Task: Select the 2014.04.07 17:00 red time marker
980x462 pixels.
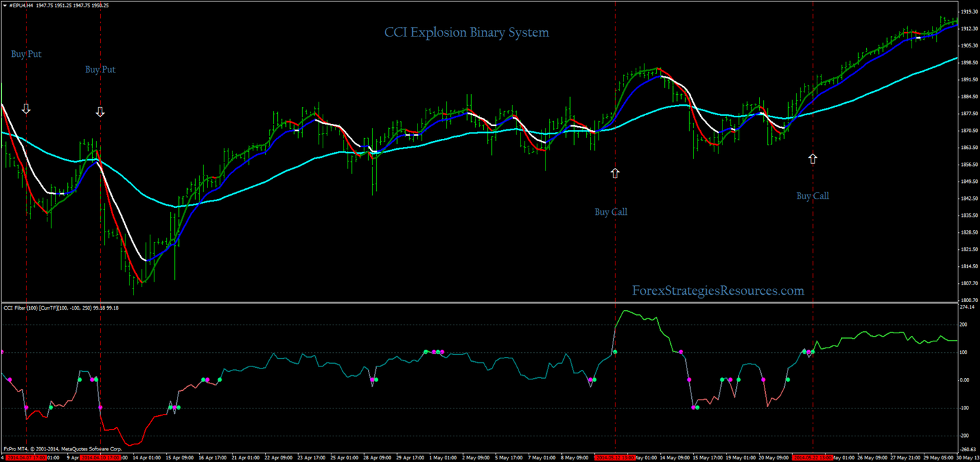Action: coord(26,457)
